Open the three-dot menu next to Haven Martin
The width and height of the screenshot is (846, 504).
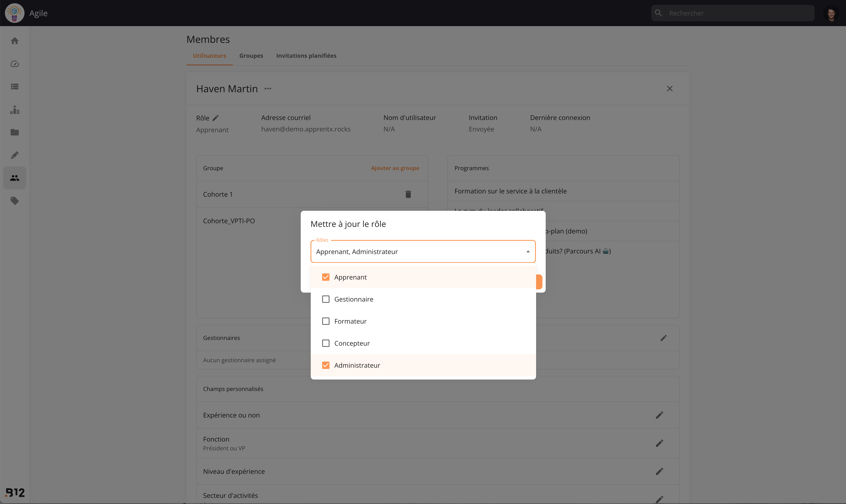268,89
